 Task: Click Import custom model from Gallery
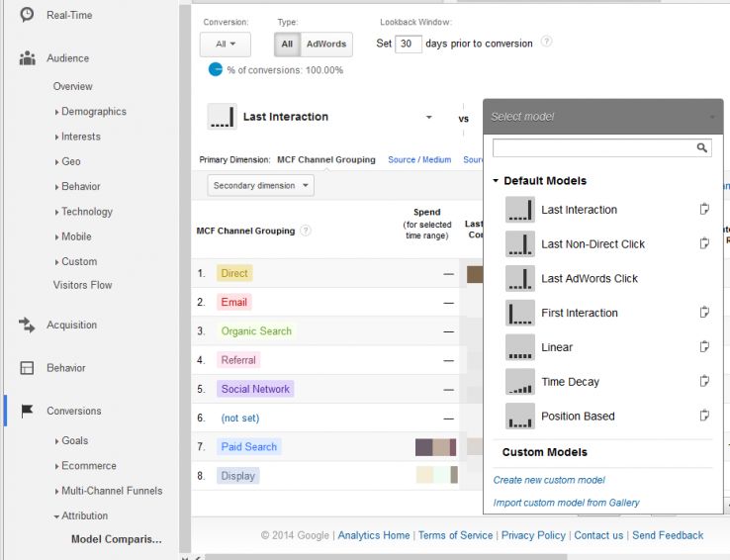[x=566, y=503]
